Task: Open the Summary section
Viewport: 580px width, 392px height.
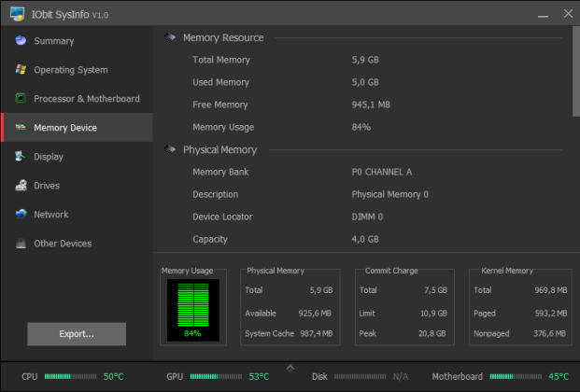Action: coord(77,41)
